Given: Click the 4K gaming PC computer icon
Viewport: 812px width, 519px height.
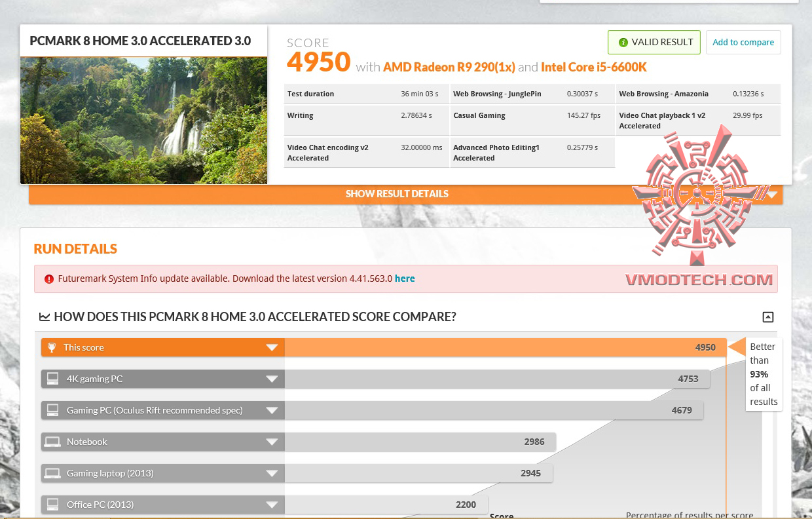Looking at the screenshot, I should click(52, 379).
